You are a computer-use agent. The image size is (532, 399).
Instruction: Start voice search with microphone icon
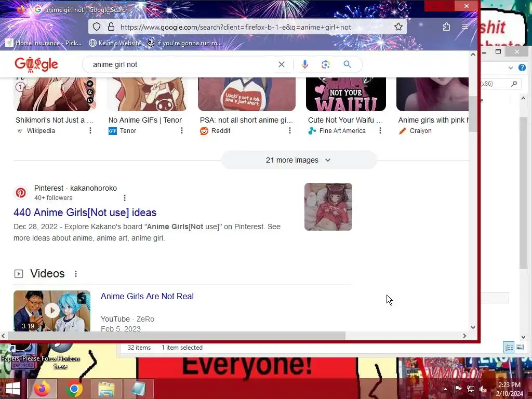(305, 64)
